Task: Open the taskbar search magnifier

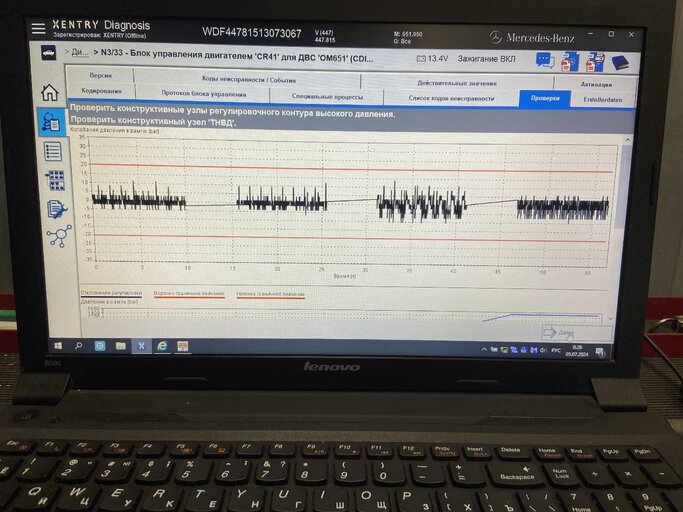Action: point(79,346)
